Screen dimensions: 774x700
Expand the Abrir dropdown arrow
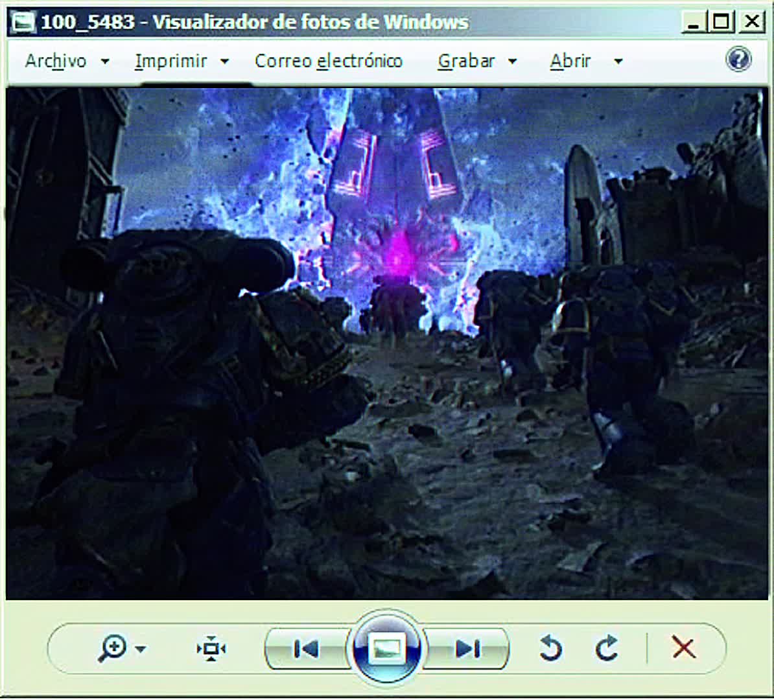tap(618, 62)
